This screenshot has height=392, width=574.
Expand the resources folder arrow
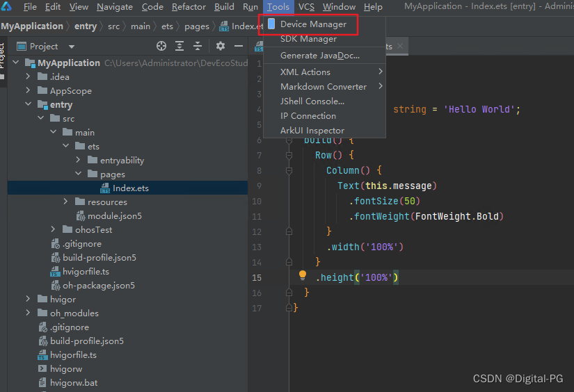coord(65,202)
